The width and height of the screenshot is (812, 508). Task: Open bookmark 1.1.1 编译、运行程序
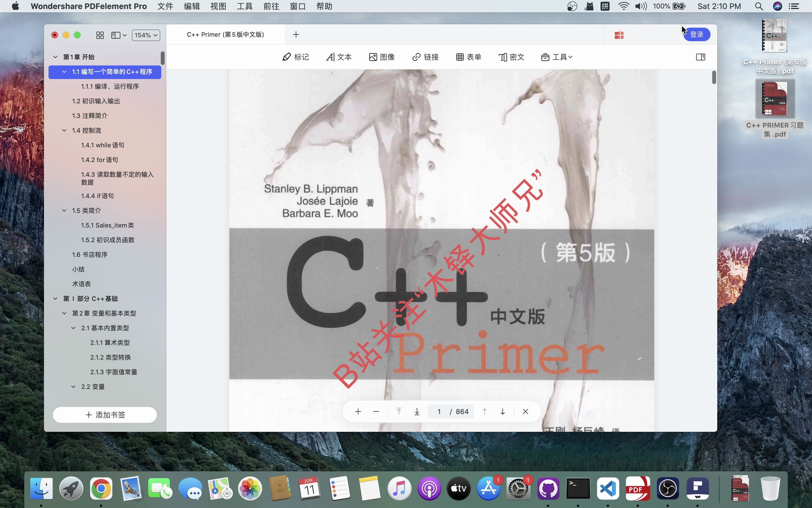click(110, 86)
